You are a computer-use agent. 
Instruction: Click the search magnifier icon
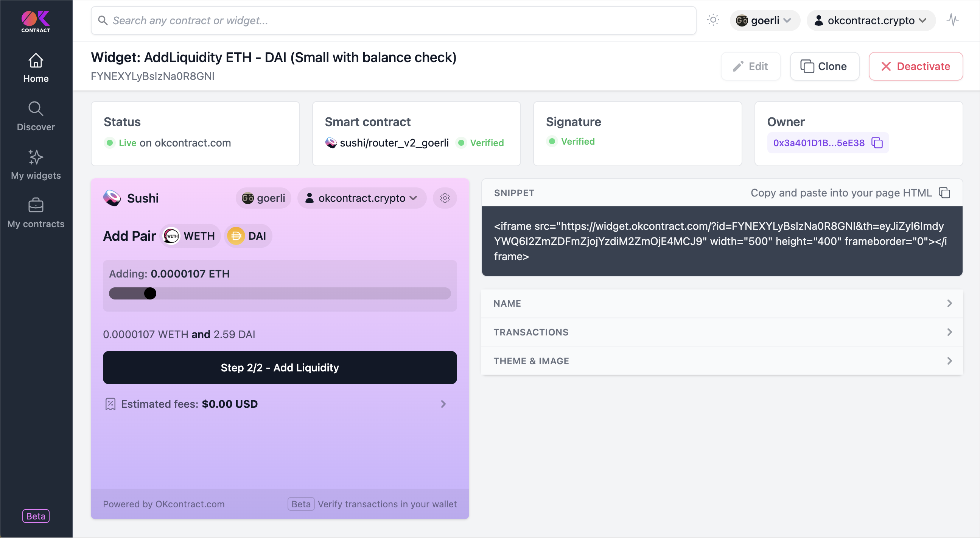(103, 20)
